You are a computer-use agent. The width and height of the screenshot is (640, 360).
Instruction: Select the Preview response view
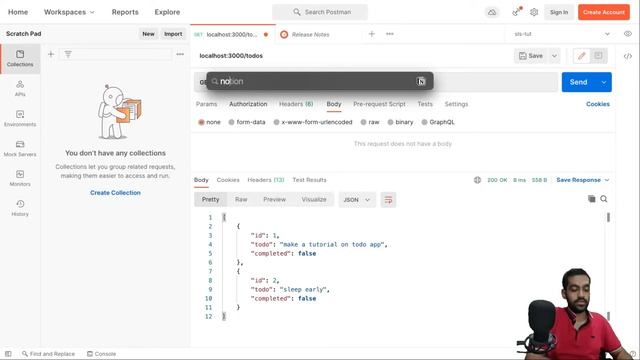(x=274, y=200)
